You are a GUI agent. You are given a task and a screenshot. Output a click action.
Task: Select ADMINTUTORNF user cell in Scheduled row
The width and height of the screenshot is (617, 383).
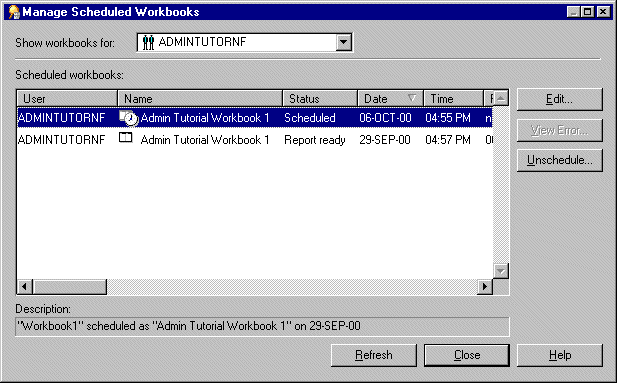click(62, 118)
